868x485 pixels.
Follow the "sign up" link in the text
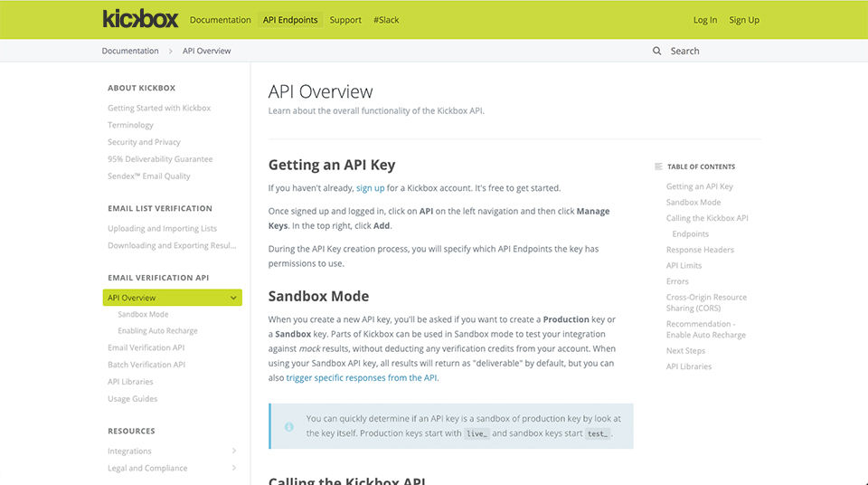(370, 188)
